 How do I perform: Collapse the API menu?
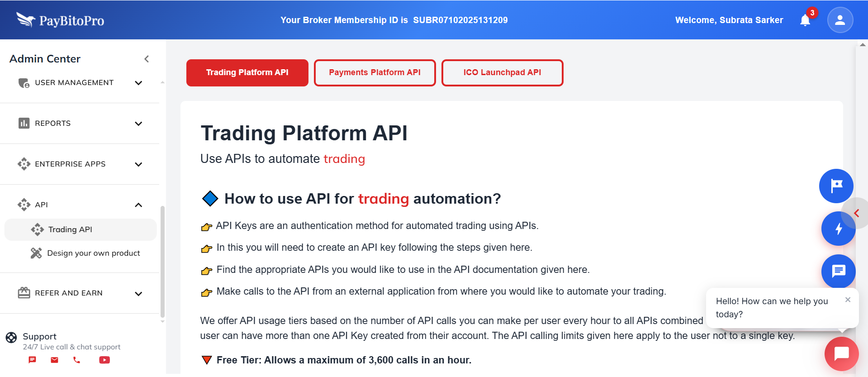138,205
